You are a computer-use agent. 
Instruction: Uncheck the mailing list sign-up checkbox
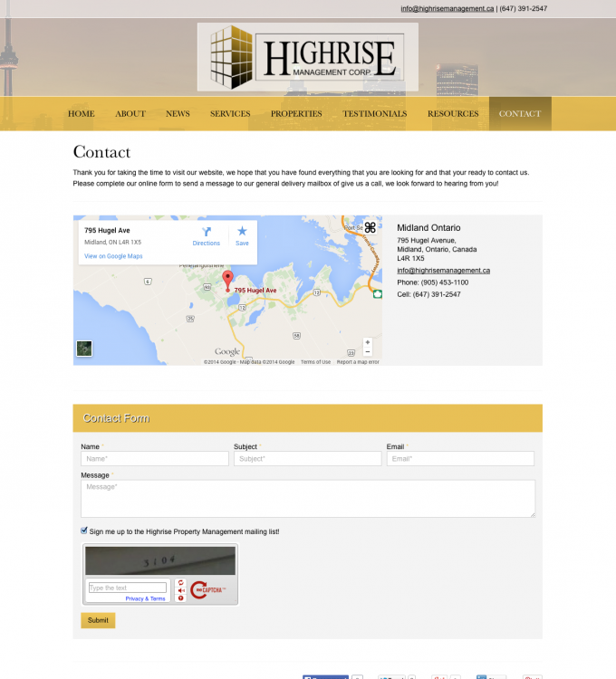(x=84, y=531)
